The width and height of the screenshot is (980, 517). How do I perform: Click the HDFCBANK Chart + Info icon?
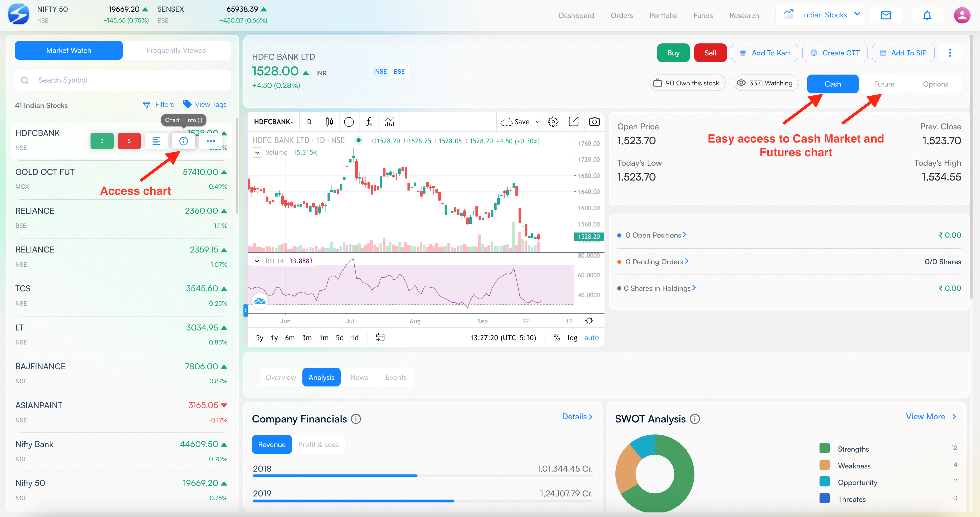coord(183,141)
